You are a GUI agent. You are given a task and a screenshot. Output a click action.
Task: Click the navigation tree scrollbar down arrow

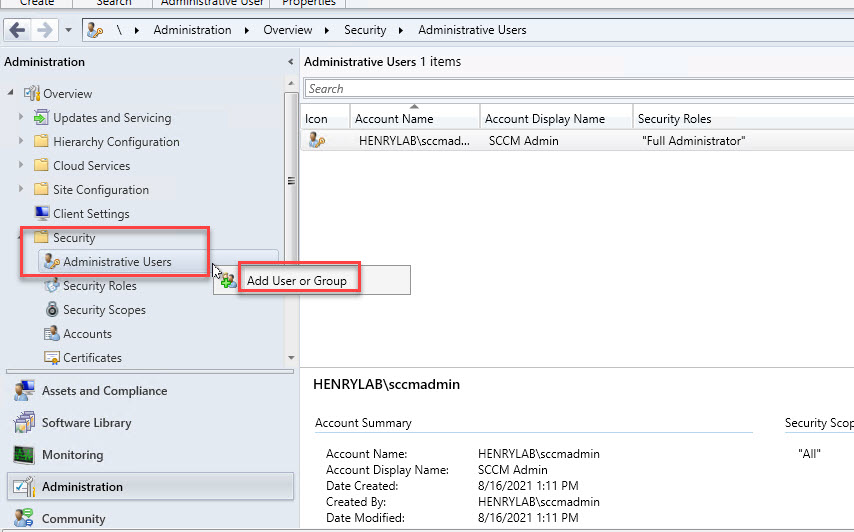pyautogui.click(x=291, y=357)
